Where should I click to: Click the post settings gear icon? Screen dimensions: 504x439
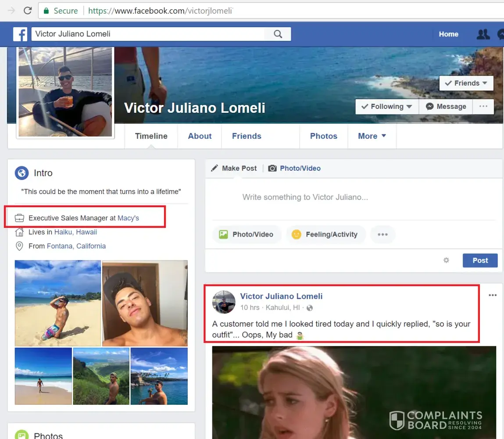coord(446,260)
